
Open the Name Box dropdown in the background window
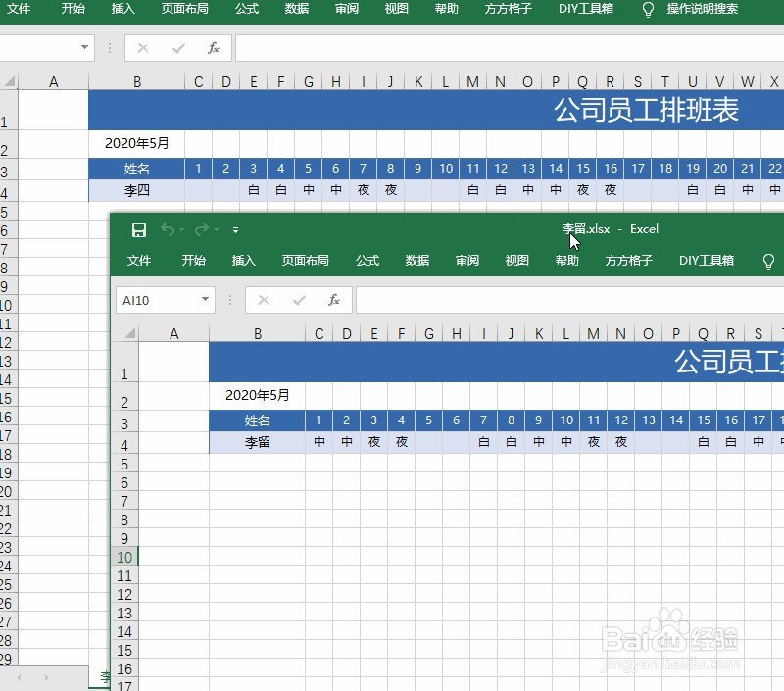pos(83,45)
